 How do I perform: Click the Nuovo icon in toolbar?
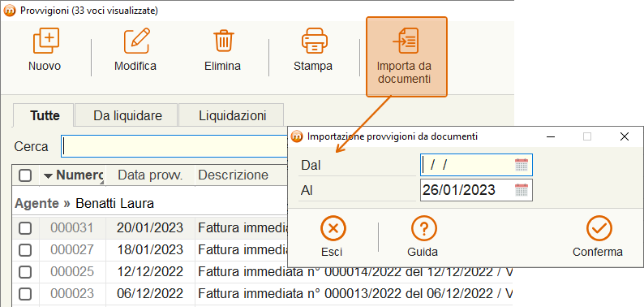pos(46,41)
